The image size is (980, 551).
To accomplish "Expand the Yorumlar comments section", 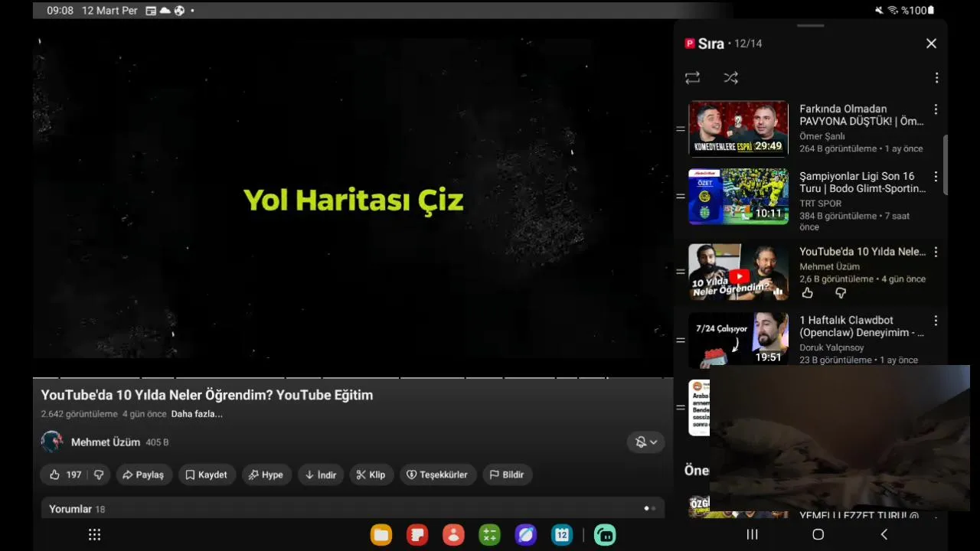I will 353,508.
